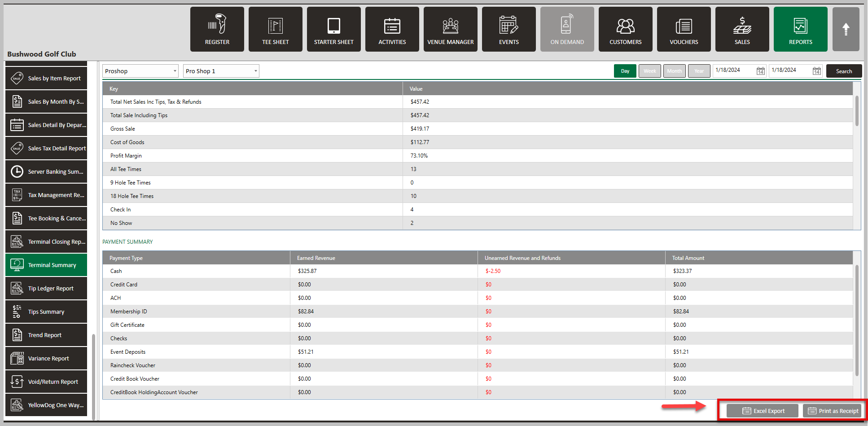The width and height of the screenshot is (868, 426).
Task: Click the Payment Type column header
Action: [x=197, y=258]
